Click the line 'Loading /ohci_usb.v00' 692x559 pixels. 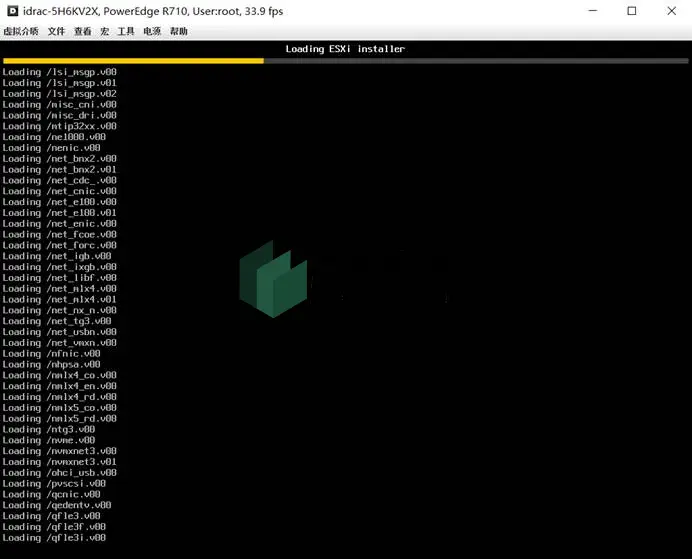click(x=60, y=473)
